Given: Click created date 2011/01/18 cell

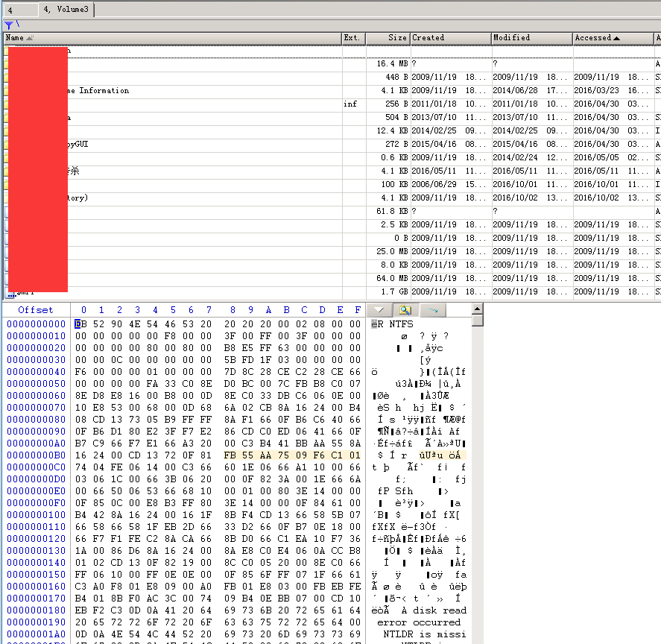Looking at the screenshot, I should tap(451, 104).
